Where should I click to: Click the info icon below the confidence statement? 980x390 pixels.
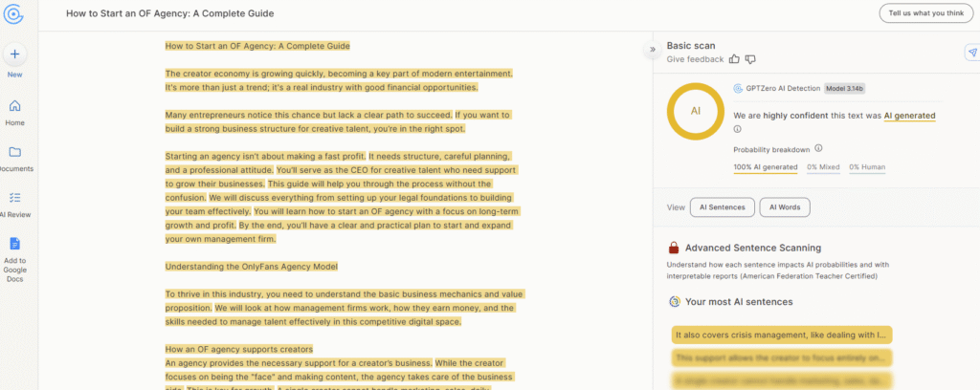pos(737,129)
